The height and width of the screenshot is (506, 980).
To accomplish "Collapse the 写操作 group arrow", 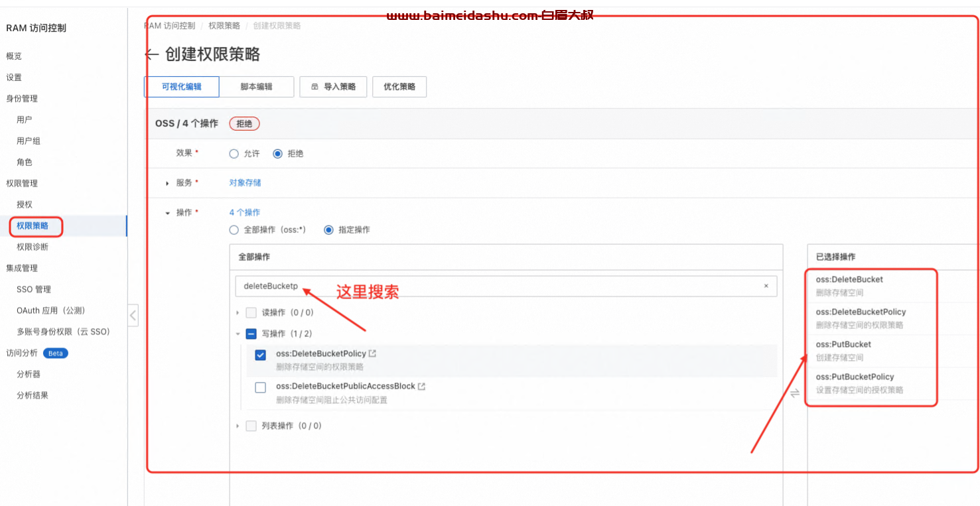I will [x=238, y=334].
